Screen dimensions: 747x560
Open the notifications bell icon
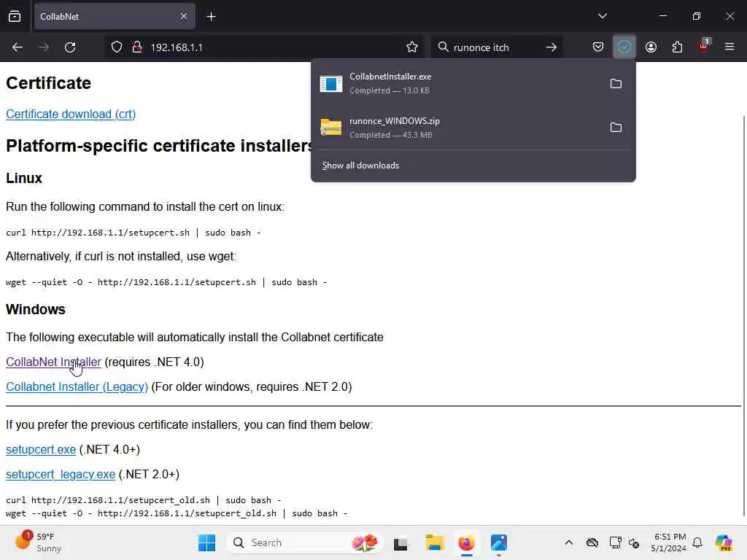697,542
